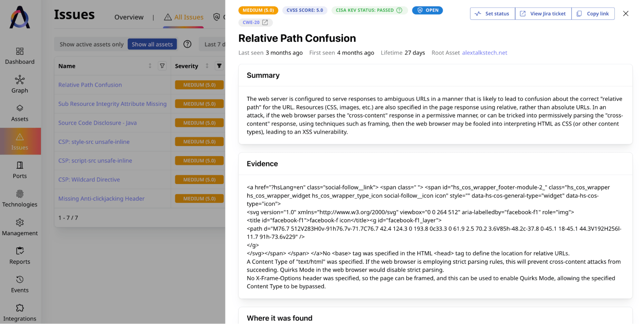Sort issues by Name column arrows
Screen dimensions: 644x324
(x=150, y=66)
